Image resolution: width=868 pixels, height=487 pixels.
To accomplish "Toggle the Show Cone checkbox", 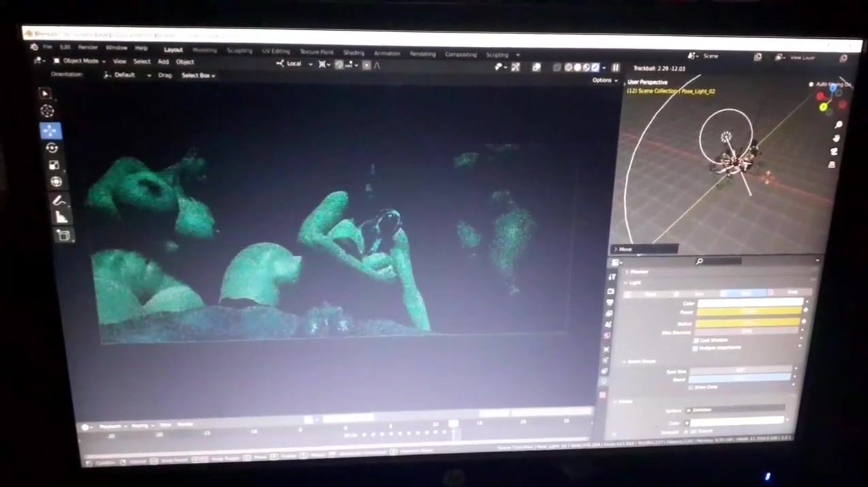I will [690, 388].
